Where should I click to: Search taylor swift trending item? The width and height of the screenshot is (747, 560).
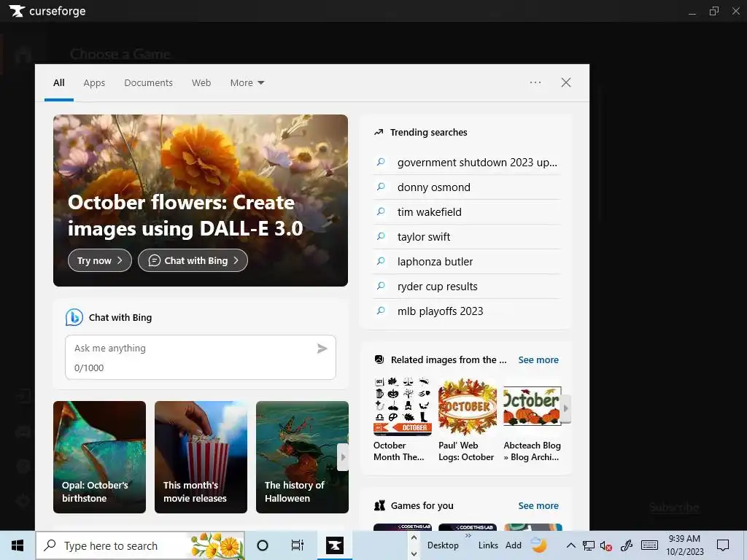[467, 237]
